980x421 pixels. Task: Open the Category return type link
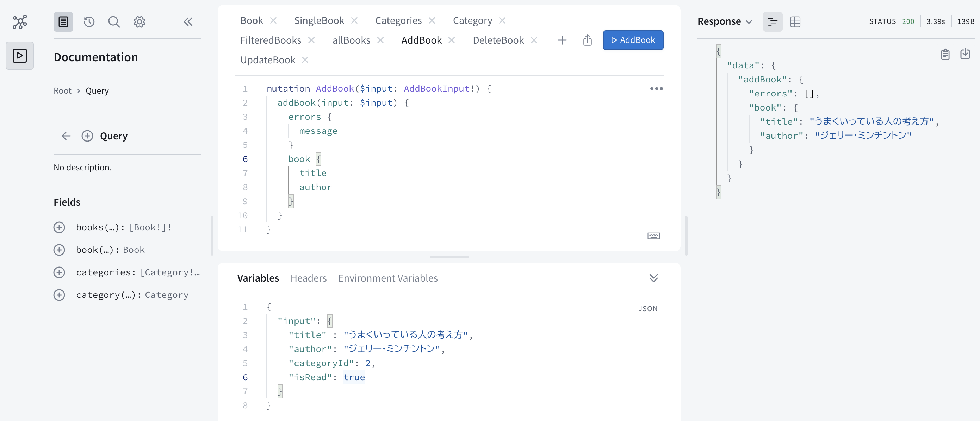click(167, 295)
